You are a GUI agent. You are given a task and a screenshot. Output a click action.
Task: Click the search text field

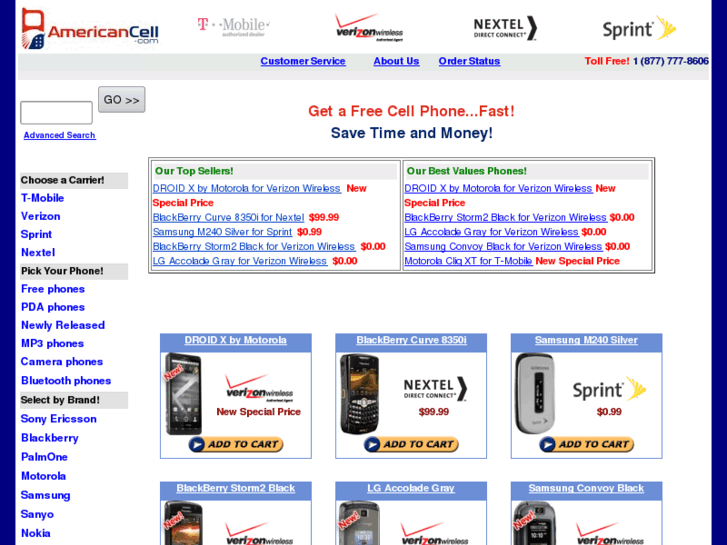[x=56, y=113]
